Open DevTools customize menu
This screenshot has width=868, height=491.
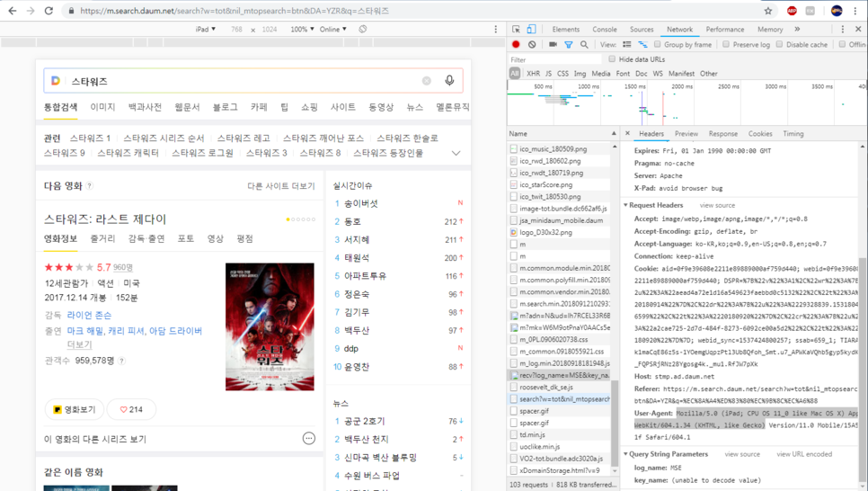tap(843, 29)
